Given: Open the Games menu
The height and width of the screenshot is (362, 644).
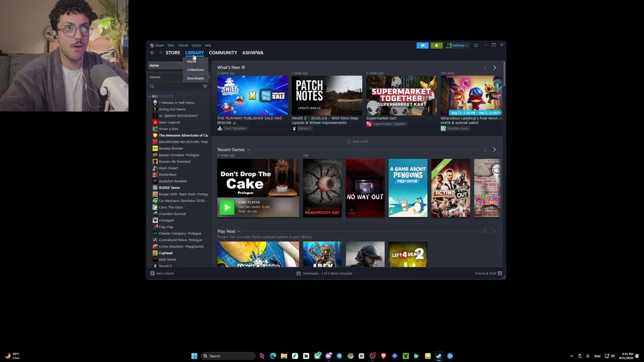Looking at the screenshot, I should coord(196,45).
